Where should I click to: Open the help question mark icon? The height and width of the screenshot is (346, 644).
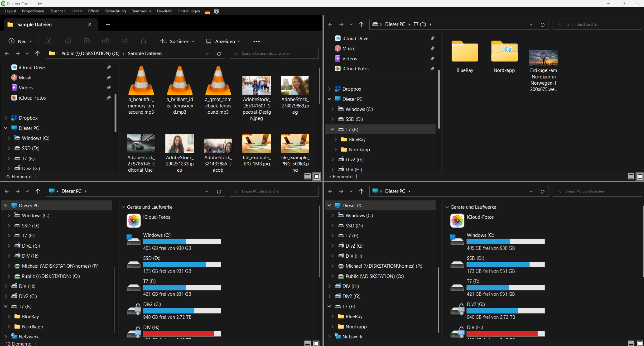(x=216, y=11)
